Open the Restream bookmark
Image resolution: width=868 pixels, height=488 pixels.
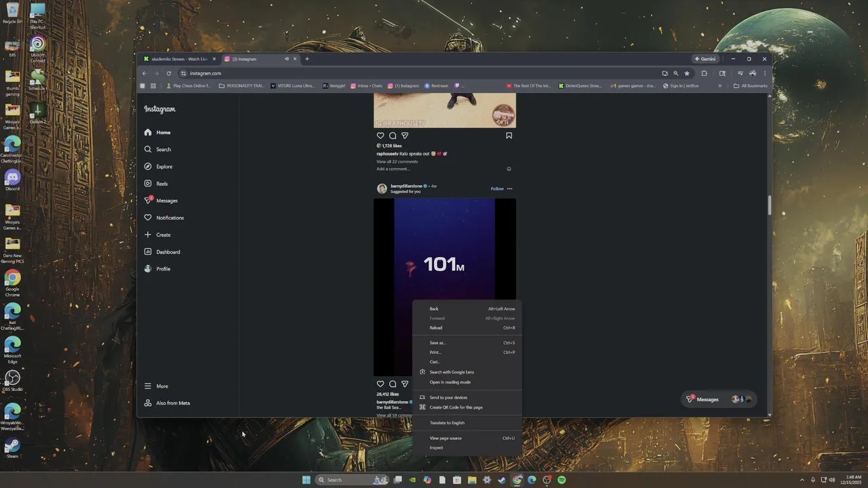click(x=436, y=86)
